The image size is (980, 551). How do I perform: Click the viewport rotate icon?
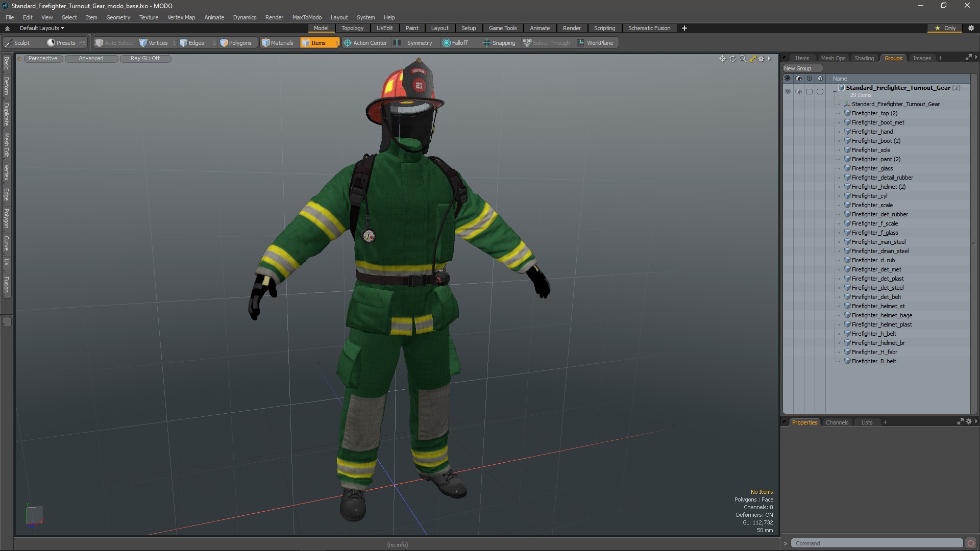coord(732,59)
